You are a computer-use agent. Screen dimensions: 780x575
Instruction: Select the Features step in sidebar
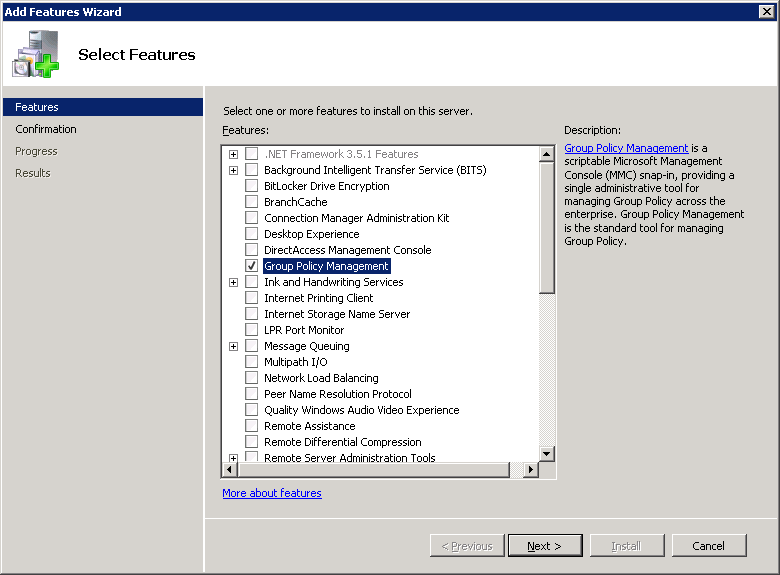103,107
